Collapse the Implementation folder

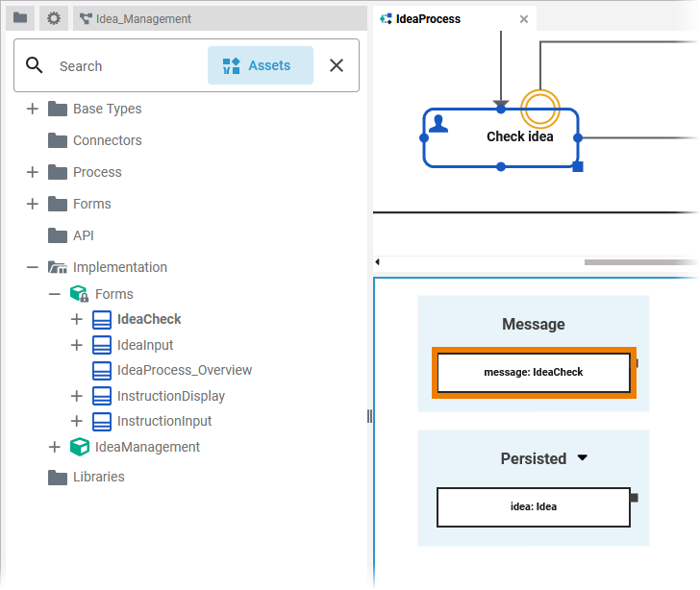[33, 267]
